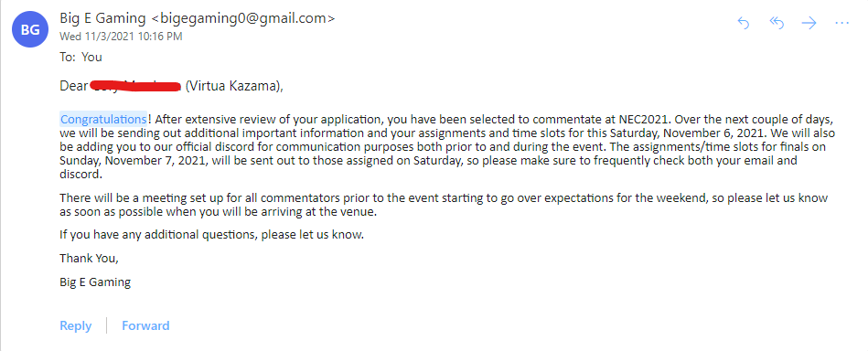Click the sender name Big E Gaming
This screenshot has height=351, width=868.
pyautogui.click(x=103, y=18)
